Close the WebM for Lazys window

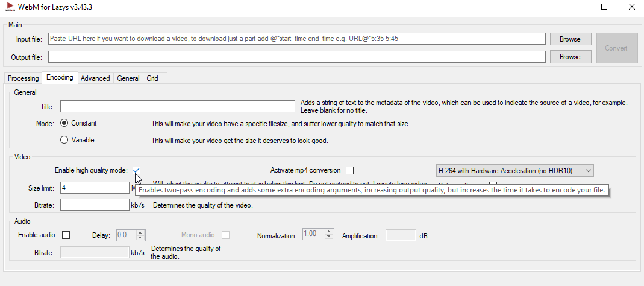coord(632,7)
